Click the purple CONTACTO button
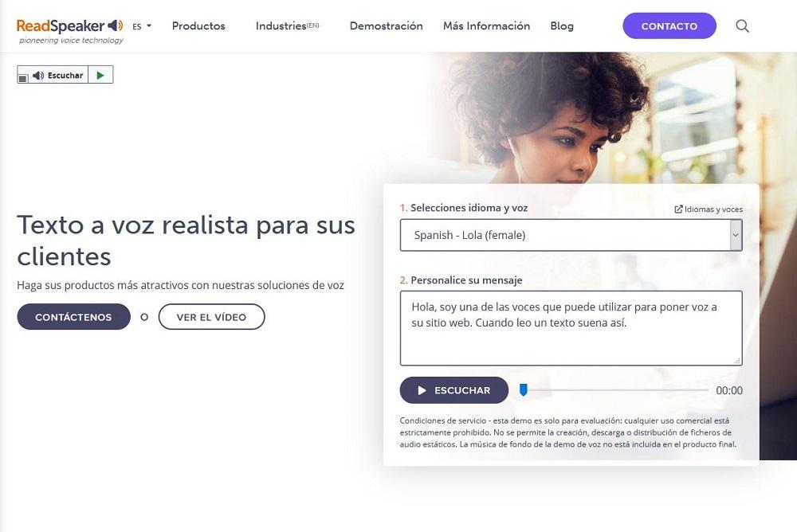The width and height of the screenshot is (797, 532). point(669,26)
